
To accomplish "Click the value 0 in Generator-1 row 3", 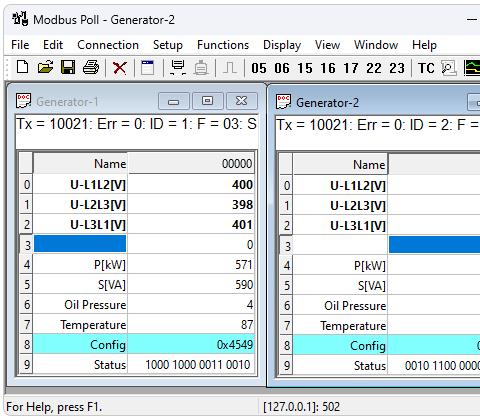I will coord(191,244).
